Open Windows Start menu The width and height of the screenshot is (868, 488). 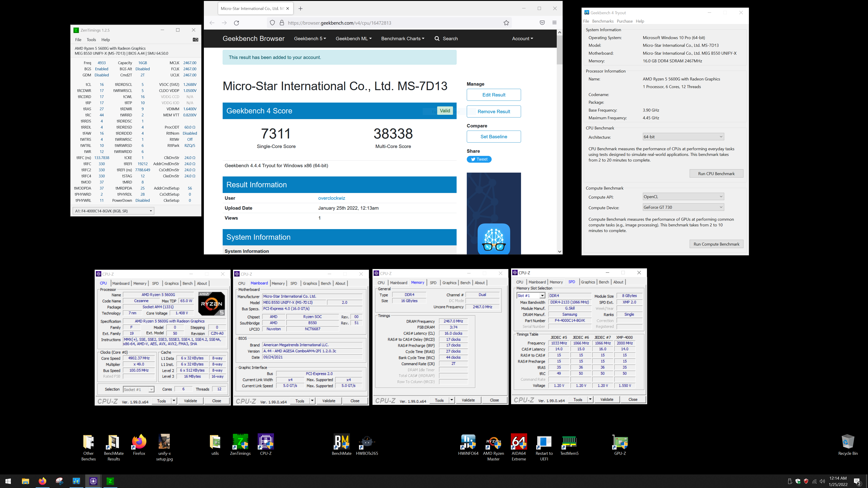(8, 481)
